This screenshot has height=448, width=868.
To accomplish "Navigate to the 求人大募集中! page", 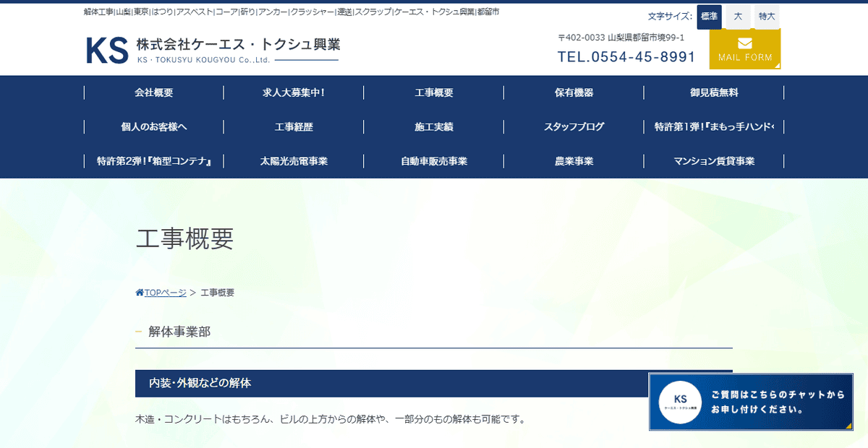I will (293, 92).
